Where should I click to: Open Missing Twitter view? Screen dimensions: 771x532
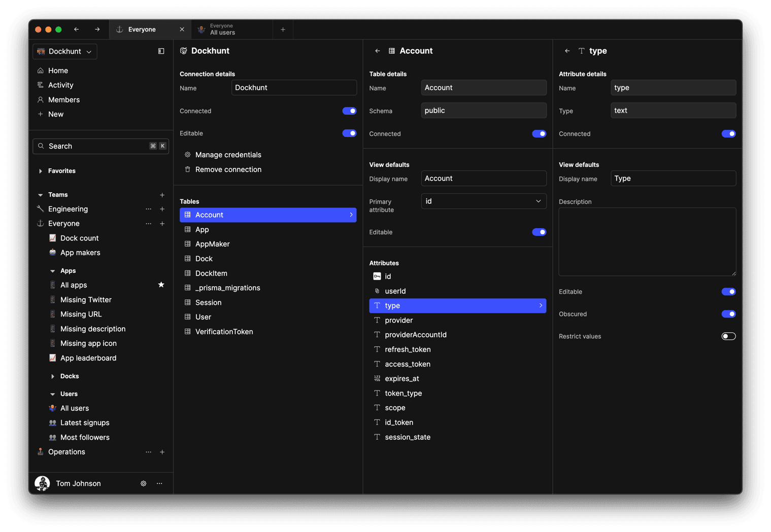(86, 300)
